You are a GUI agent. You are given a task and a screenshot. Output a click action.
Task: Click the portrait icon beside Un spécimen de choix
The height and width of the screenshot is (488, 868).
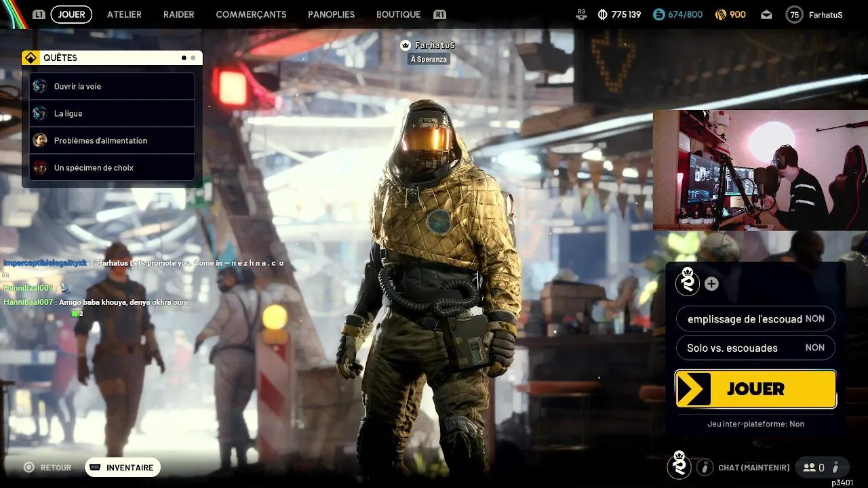click(40, 167)
